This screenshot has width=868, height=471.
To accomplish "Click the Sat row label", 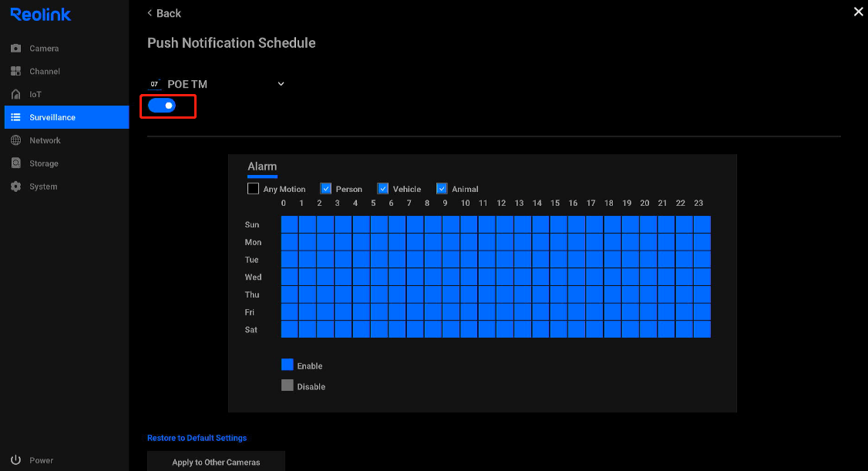I will click(251, 330).
